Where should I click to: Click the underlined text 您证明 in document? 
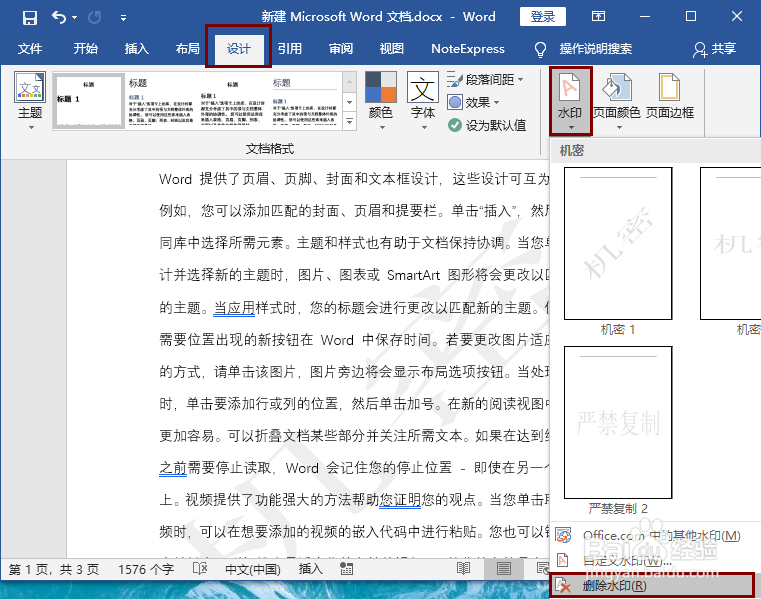coord(400,500)
